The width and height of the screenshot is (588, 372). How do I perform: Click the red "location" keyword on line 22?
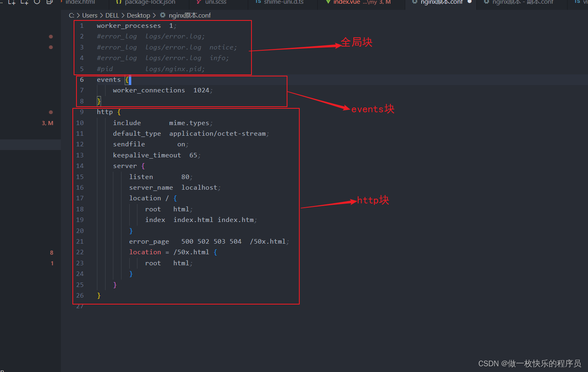[x=145, y=252]
